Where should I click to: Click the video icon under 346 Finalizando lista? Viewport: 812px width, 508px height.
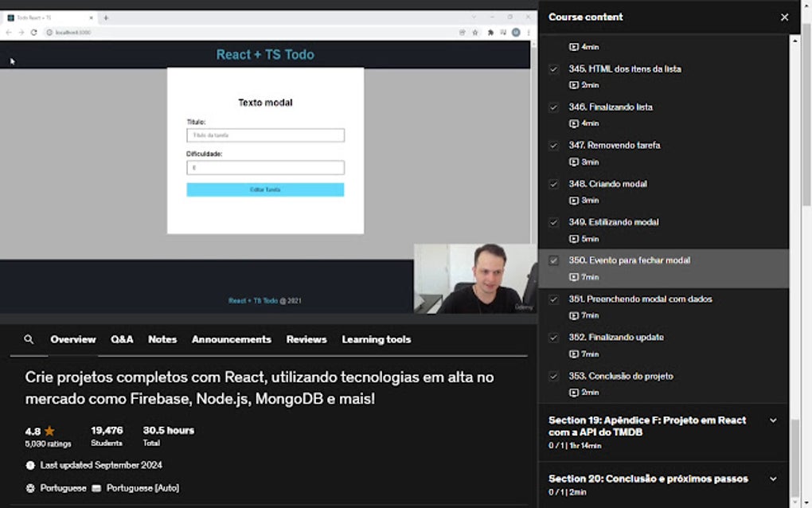[574, 123]
